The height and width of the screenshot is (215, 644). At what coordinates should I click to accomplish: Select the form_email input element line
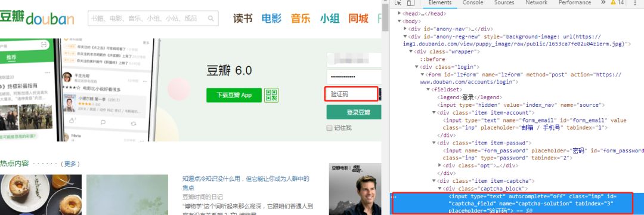click(535, 124)
